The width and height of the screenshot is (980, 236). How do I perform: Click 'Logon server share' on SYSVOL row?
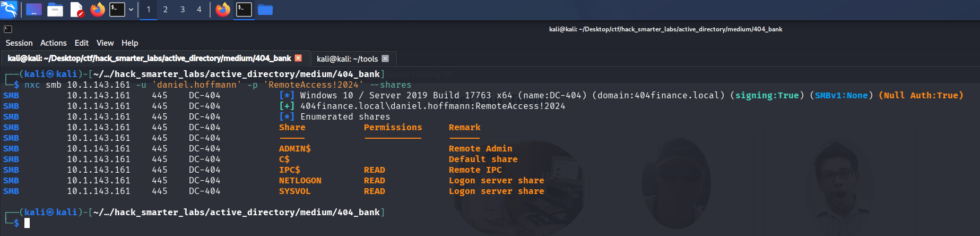point(497,191)
